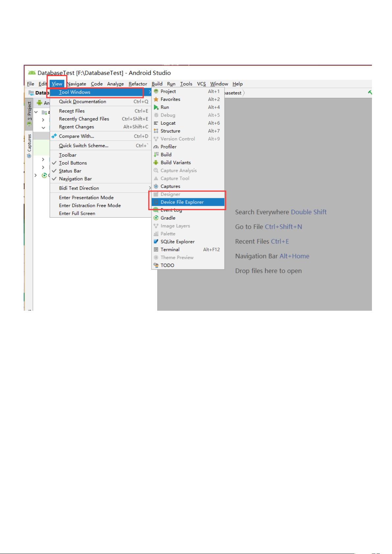Image resolution: width=392 pixels, height=554 pixels.
Task: Select Event Log in the submenu
Action: [x=188, y=210]
